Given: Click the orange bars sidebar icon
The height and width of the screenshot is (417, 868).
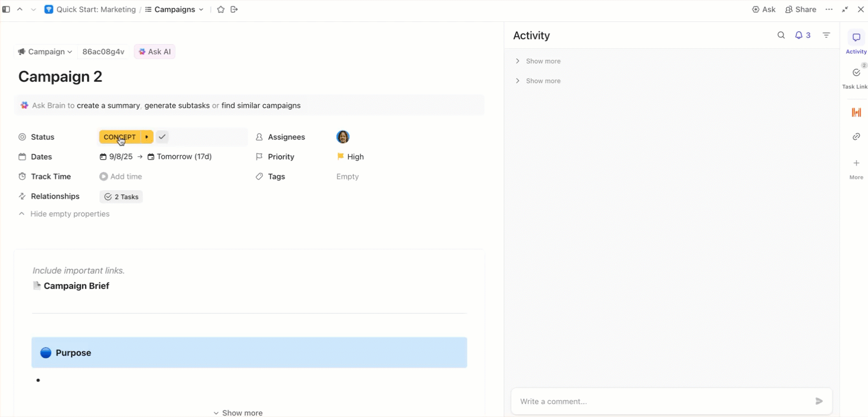Looking at the screenshot, I should pos(856,112).
